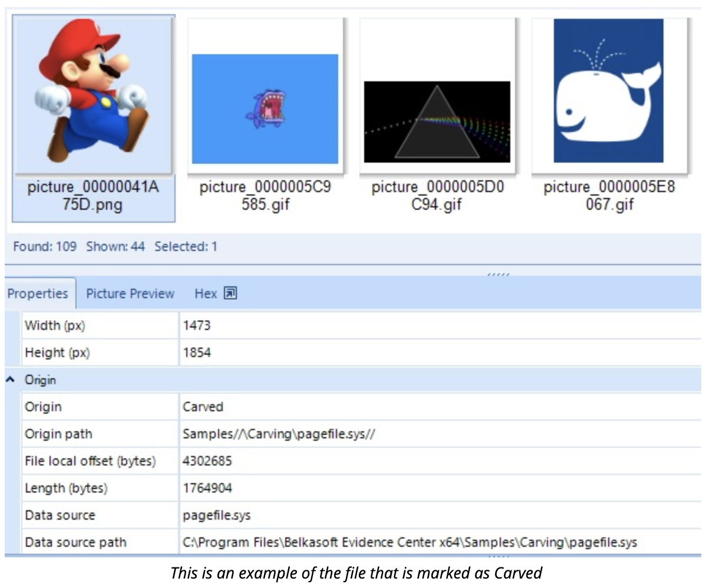The image size is (713, 588).
Task: Click the Origin section header label
Action: tap(40, 380)
